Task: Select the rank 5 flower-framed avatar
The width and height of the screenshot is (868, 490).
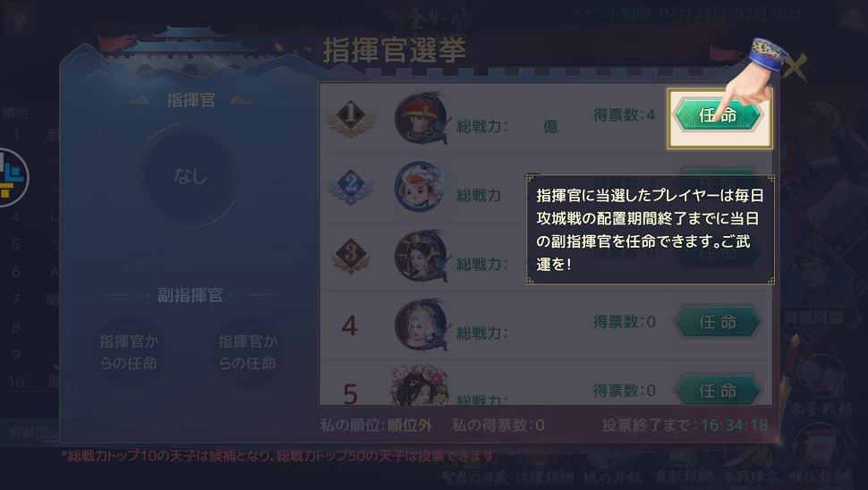Action: [x=419, y=386]
